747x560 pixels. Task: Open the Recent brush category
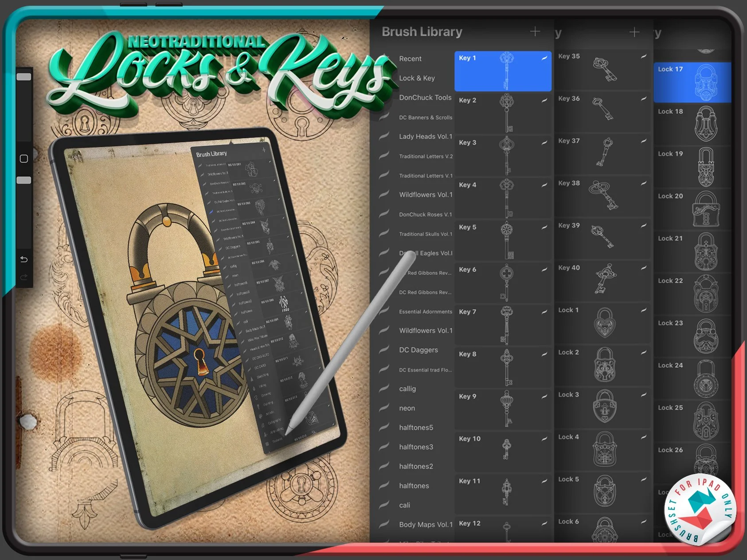[410, 58]
